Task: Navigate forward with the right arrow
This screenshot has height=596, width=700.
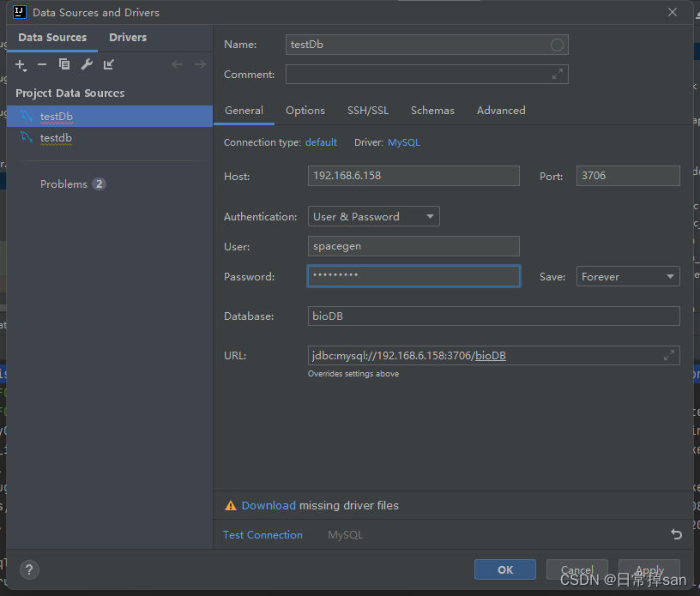Action: coord(200,64)
